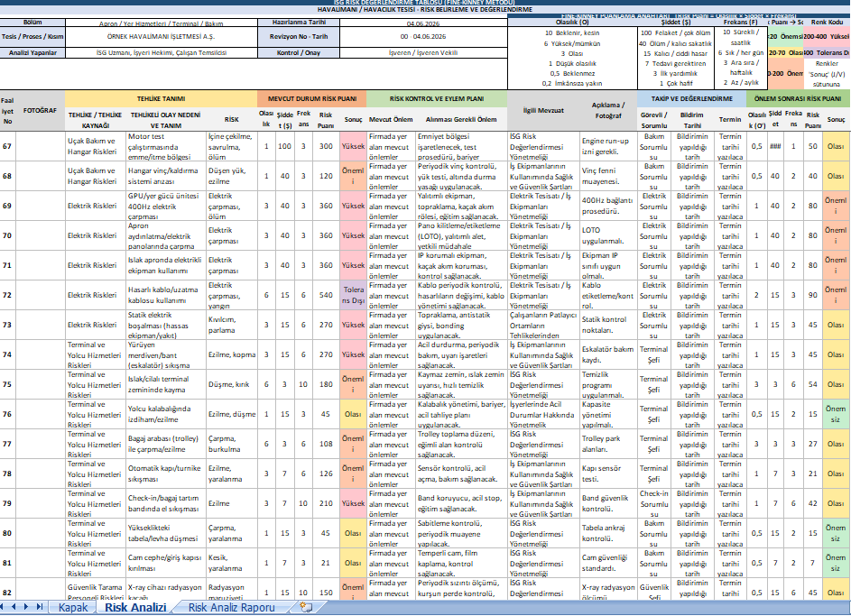Click risk score 300 in row 67
This screenshot has height=616, width=851.
(326, 146)
